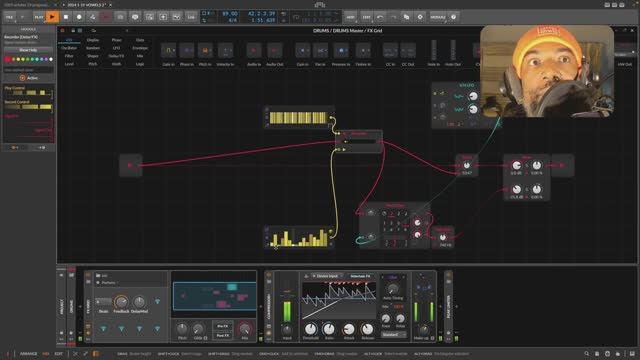Select the Mix module category
Viewport: 640px width, 360px height.
pos(140,56)
